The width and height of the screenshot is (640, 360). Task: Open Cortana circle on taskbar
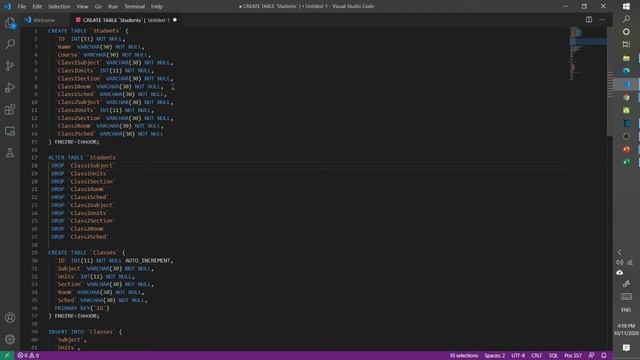(x=626, y=32)
